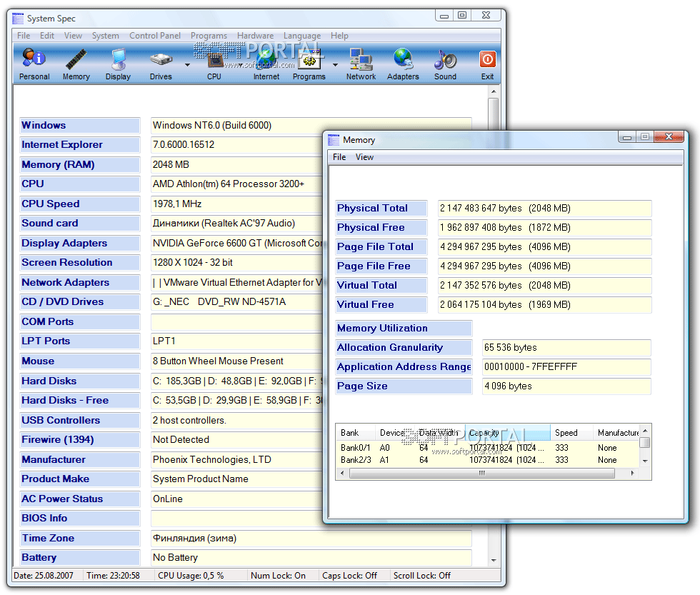Open the Programs menu in menu bar

[209, 36]
